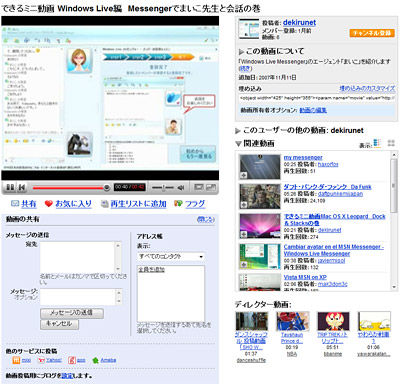Click the Da Funk video title link
The width and height of the screenshot is (400, 384).
(x=327, y=187)
